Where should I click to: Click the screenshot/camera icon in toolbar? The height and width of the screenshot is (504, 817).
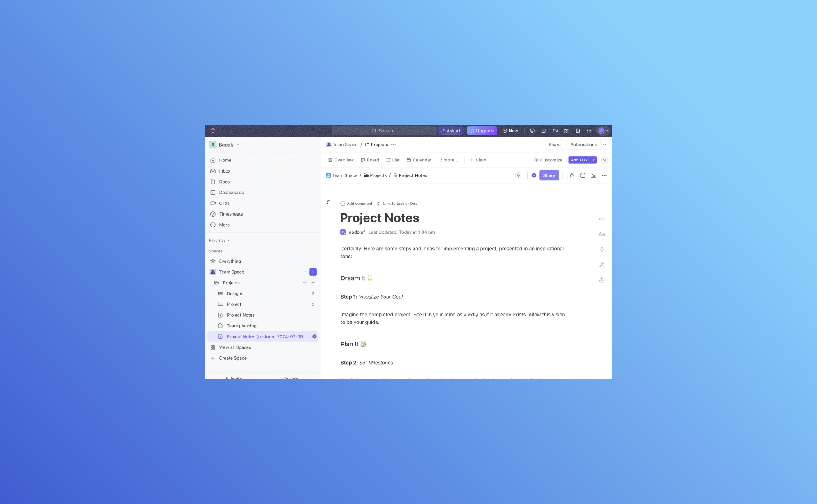point(555,131)
